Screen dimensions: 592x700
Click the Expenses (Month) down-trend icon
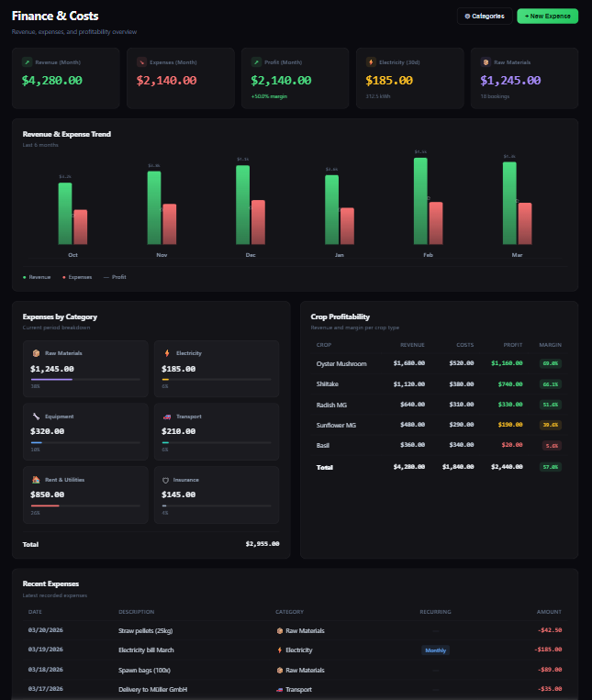(142, 62)
